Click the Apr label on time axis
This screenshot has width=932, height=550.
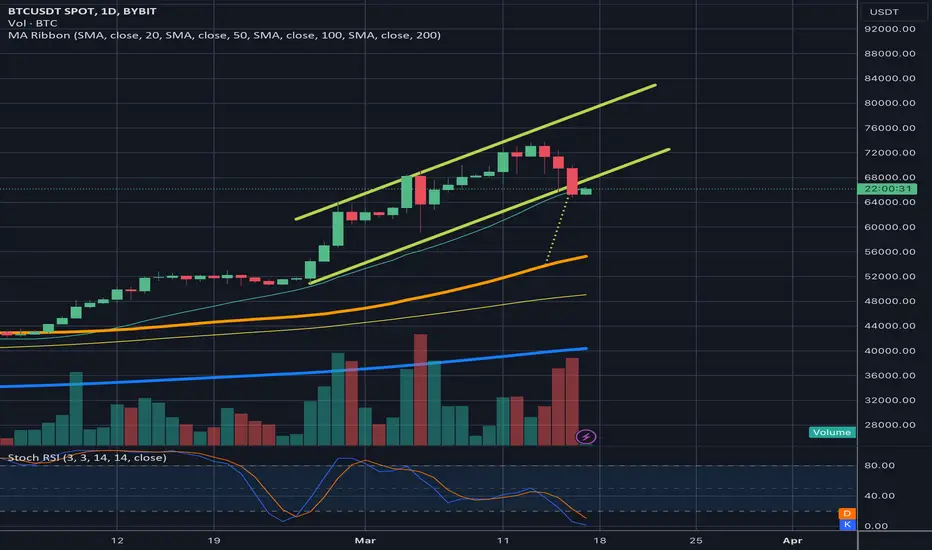tap(792, 540)
